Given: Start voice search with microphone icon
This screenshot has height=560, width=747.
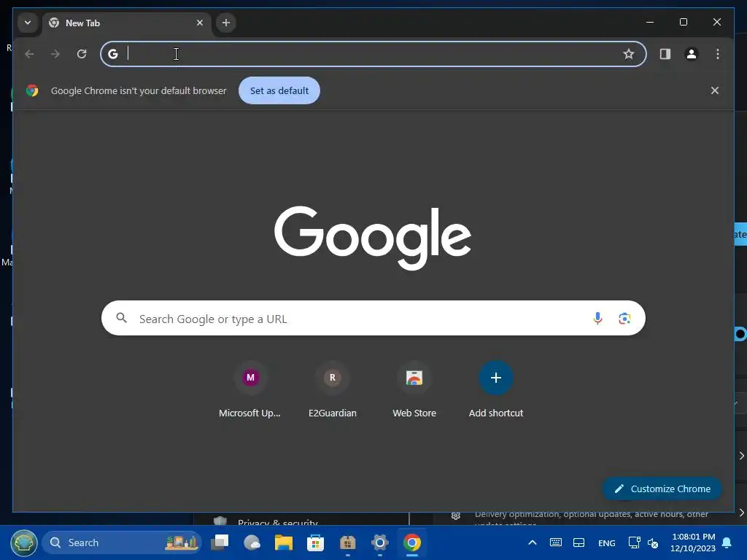Looking at the screenshot, I should point(597,318).
